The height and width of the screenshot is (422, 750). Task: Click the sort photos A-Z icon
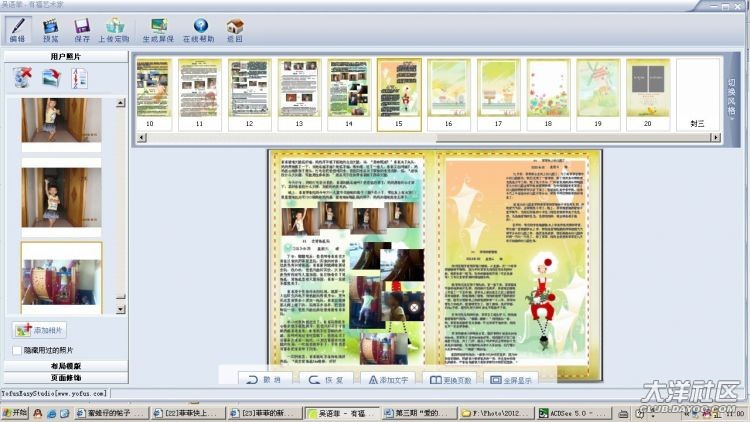pyautogui.click(x=78, y=78)
